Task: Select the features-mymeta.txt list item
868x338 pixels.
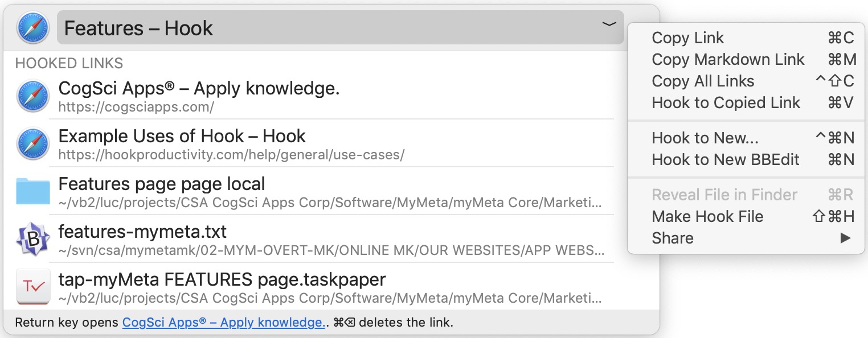Action: pos(228,239)
